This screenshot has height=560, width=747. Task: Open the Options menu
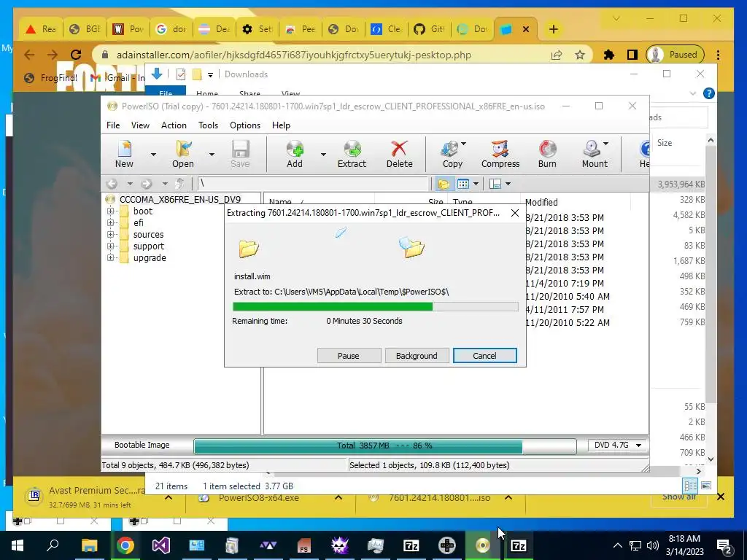coord(245,125)
